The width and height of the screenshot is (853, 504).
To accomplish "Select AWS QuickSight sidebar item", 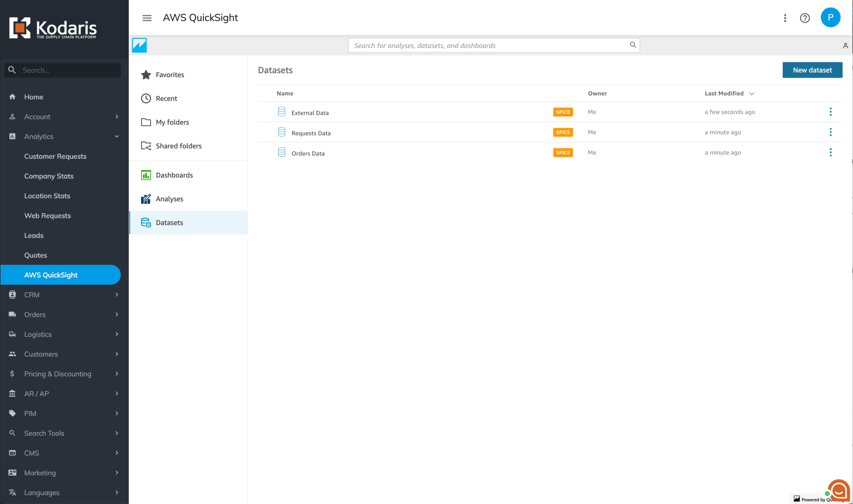I will 60,275.
